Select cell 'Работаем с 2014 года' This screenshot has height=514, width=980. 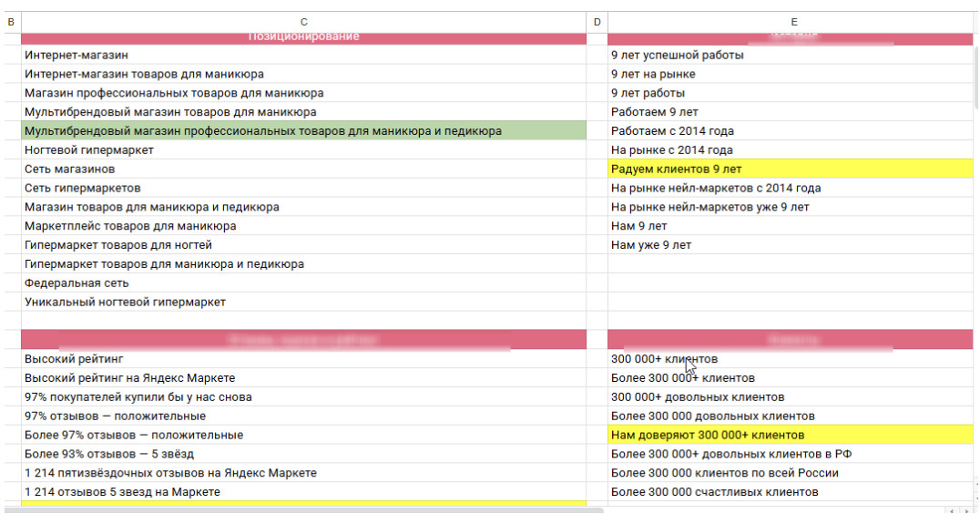790,130
